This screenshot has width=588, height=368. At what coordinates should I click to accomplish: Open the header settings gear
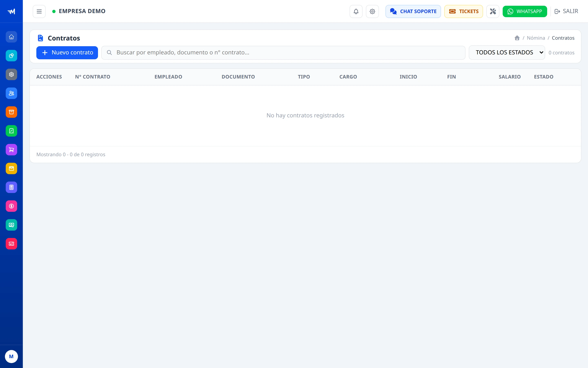[x=372, y=11]
